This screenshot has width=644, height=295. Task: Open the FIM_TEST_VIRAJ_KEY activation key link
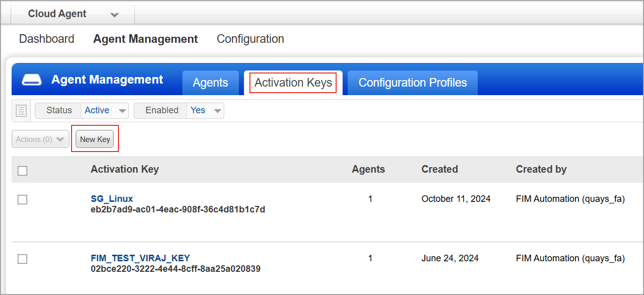[141, 258]
